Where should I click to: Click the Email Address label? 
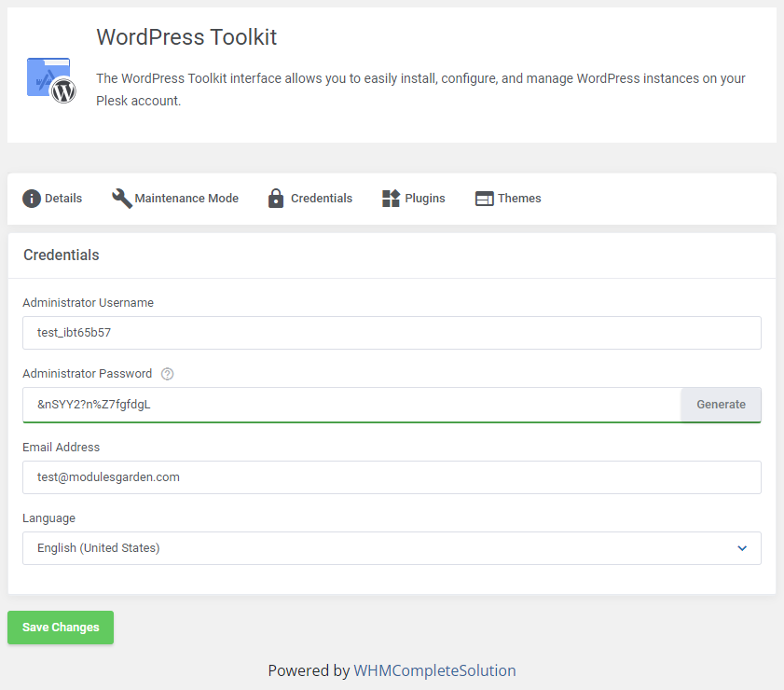click(x=61, y=448)
